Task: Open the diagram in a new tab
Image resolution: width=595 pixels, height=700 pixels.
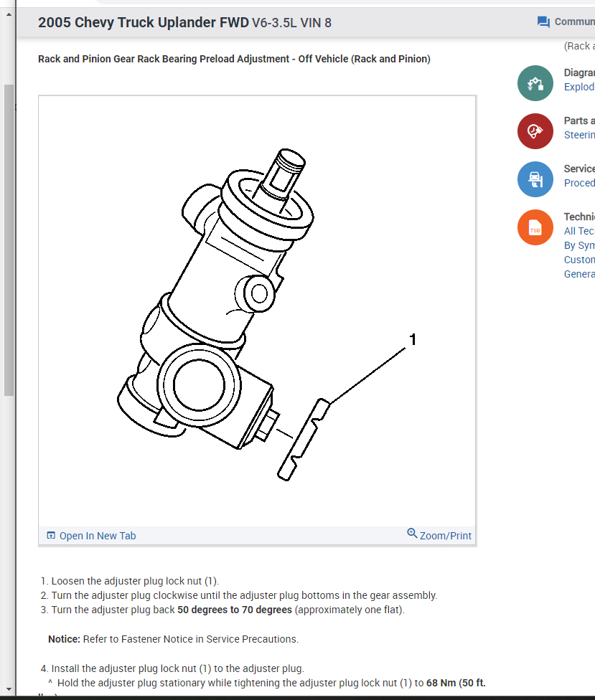Action: click(98, 536)
